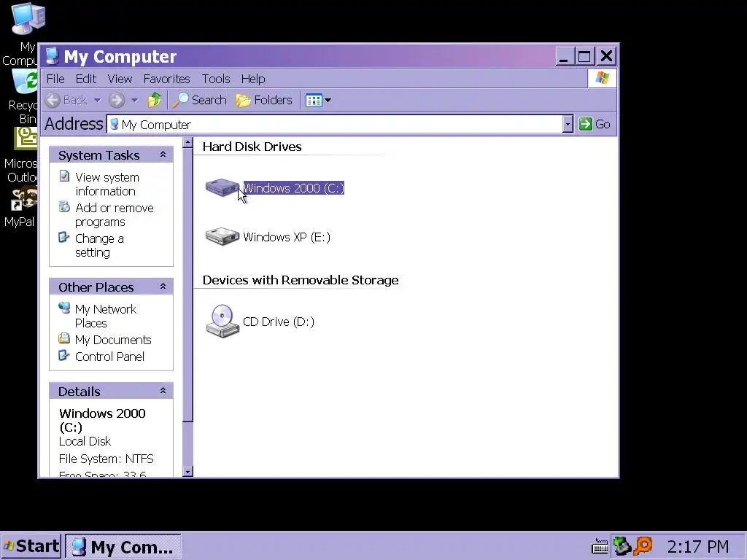Minimize the My Computer window

[564, 57]
